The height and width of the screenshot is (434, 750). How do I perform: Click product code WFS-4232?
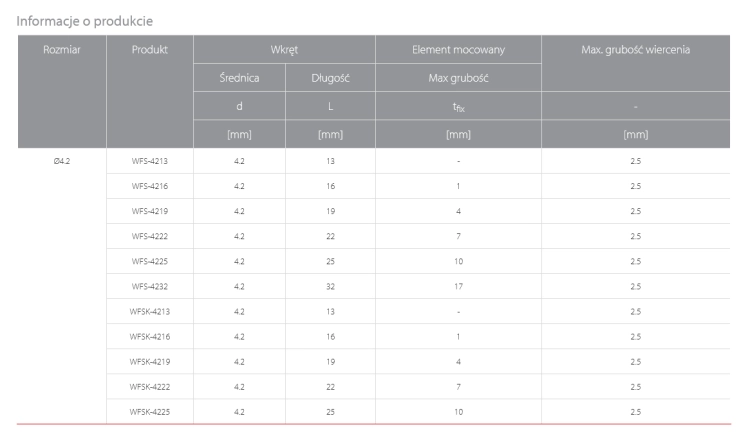pyautogui.click(x=150, y=287)
